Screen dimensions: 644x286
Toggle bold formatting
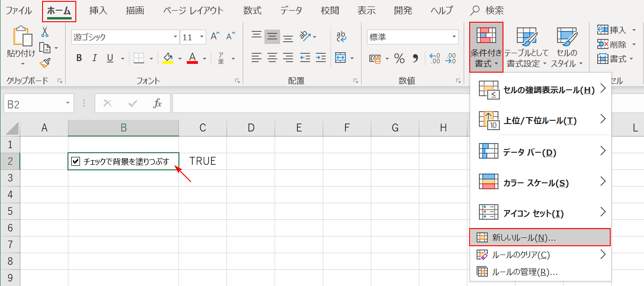coord(79,58)
